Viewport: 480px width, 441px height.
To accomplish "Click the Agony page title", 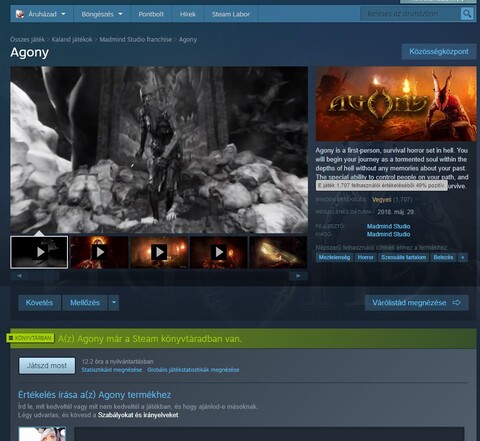I will click(30, 53).
